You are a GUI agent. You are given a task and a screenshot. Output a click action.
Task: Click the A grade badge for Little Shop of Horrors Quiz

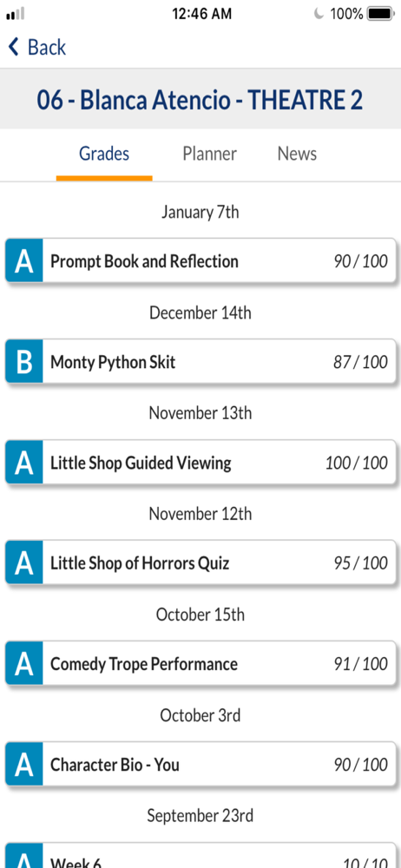(23, 563)
